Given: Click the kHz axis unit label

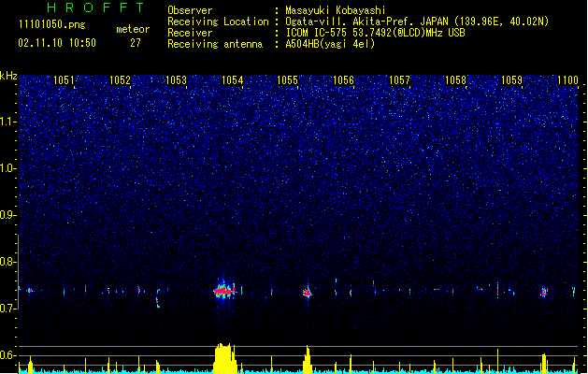Looking at the screenshot, I should click(8, 76).
